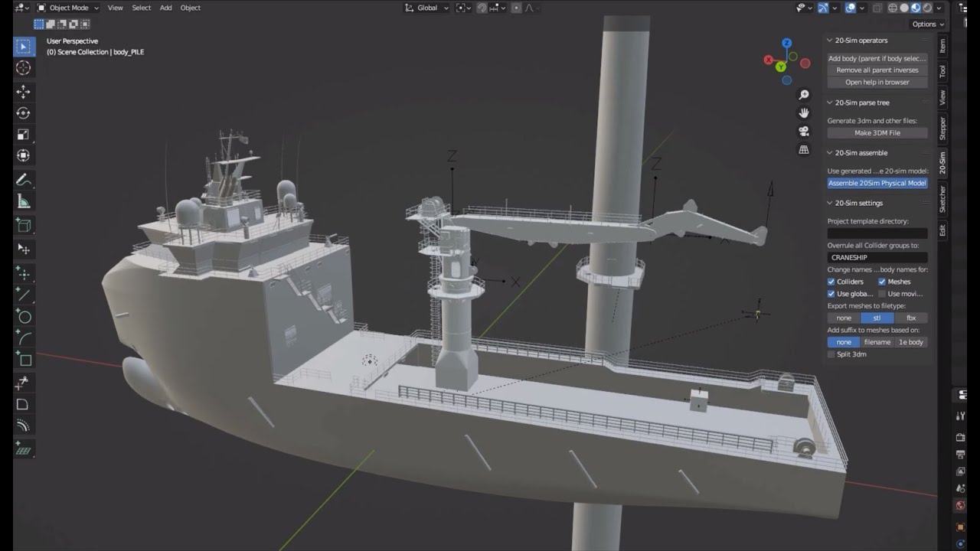Collapse the 20-Sim assemble panel
Viewport: 980px width, 551px height.
(x=831, y=153)
